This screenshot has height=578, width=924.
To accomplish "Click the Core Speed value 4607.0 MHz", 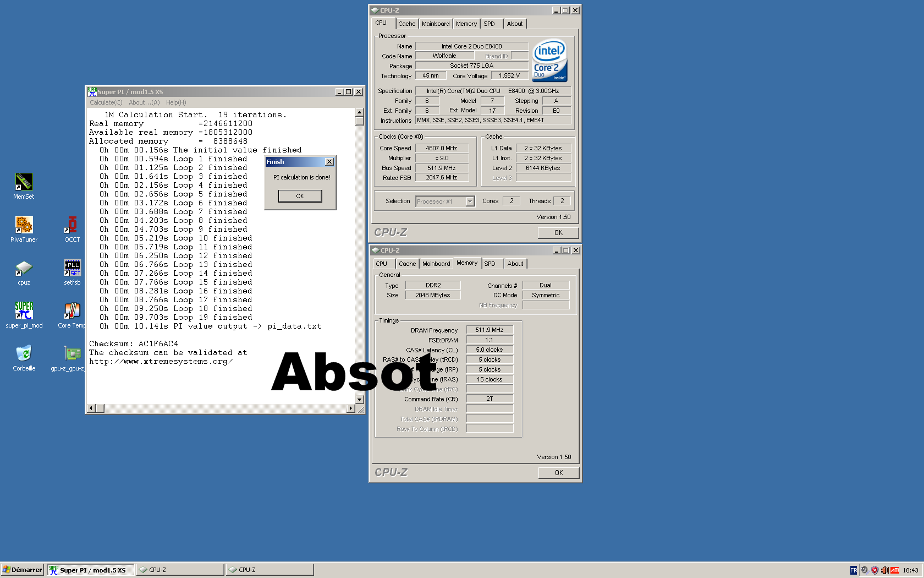I will click(442, 148).
